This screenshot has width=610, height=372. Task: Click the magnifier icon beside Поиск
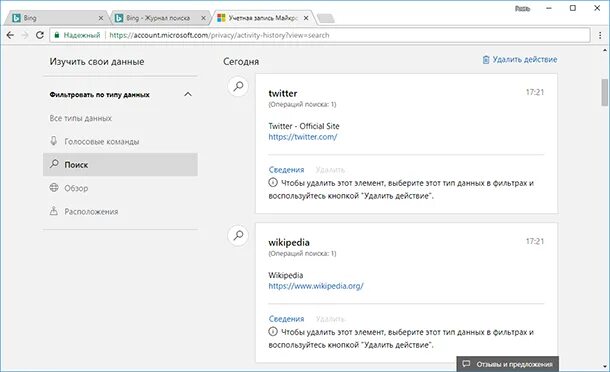54,164
